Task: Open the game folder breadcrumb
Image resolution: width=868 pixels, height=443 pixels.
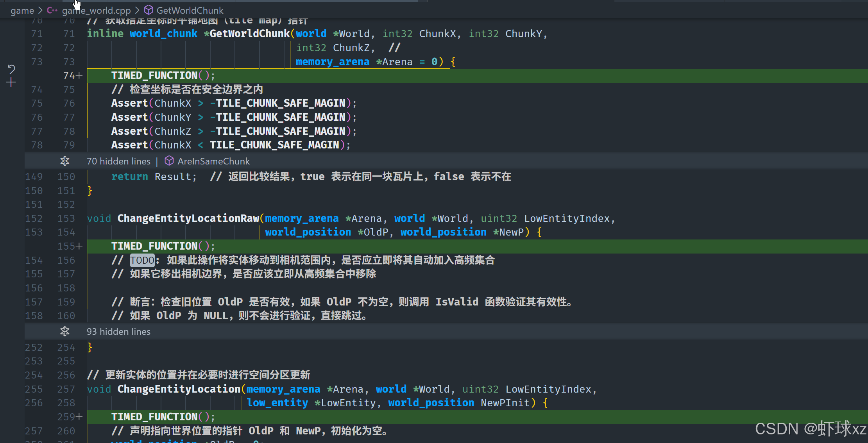Action: point(22,11)
